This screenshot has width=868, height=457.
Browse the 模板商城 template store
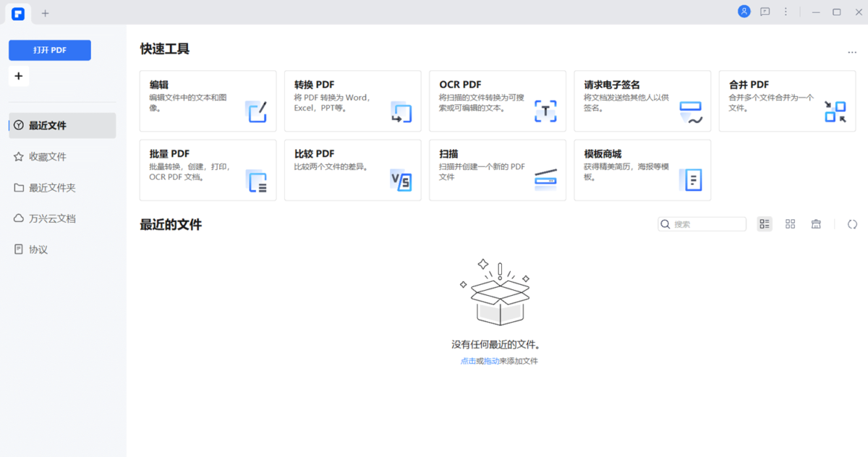pos(642,170)
